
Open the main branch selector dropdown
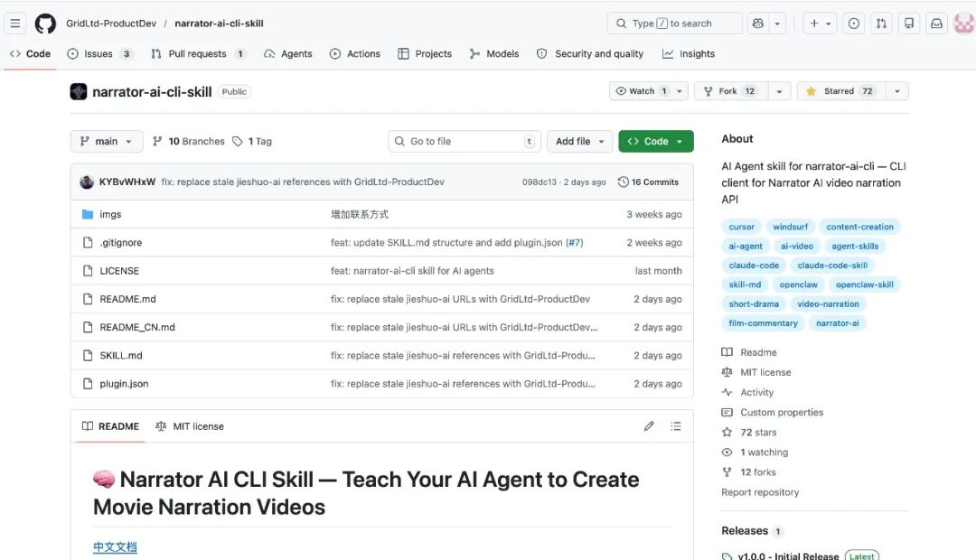point(107,141)
